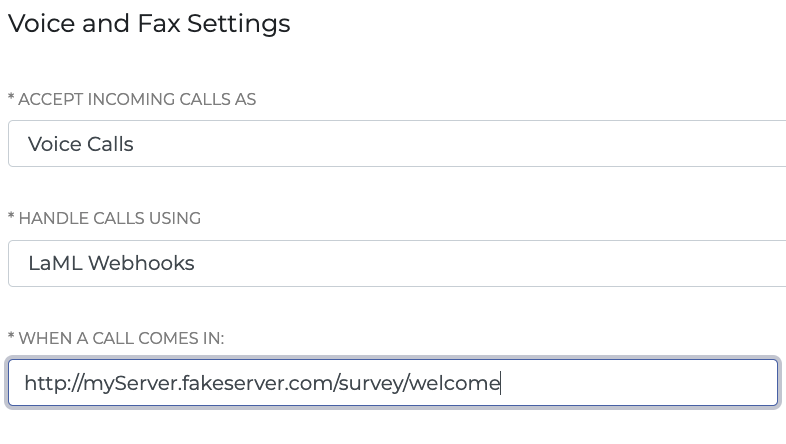This screenshot has height=444, width=786.
Task: Click the word 'Fax' in the heading
Action: coord(158,24)
